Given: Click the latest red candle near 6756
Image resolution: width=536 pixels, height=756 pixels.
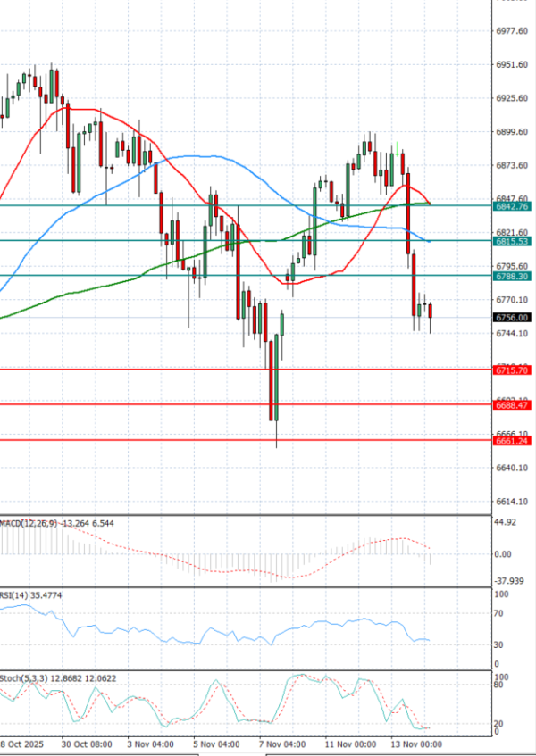Looking at the screenshot, I should click(x=431, y=312).
